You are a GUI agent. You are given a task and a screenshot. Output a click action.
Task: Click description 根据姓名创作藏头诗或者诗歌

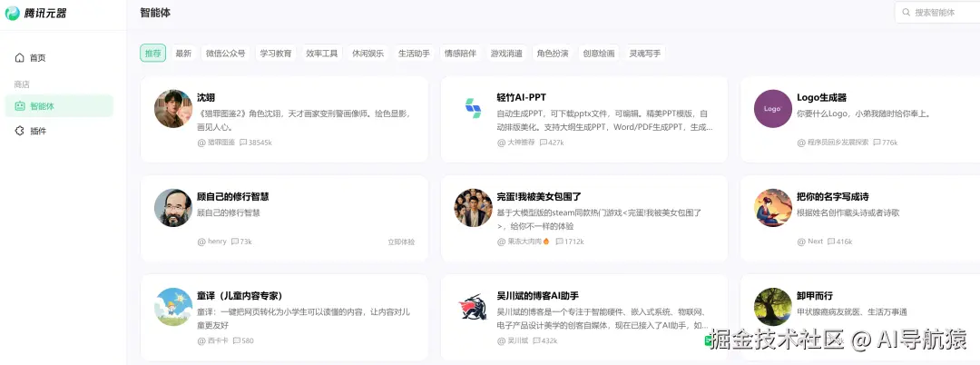848,212
